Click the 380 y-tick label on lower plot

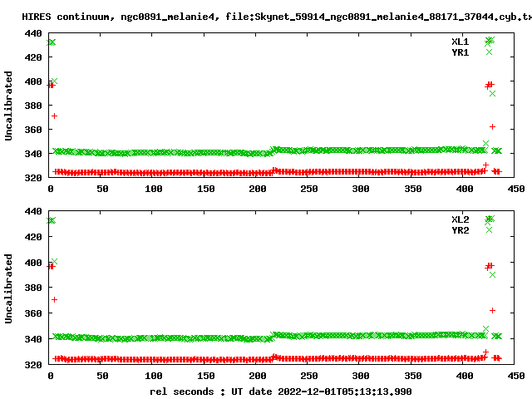[33, 288]
